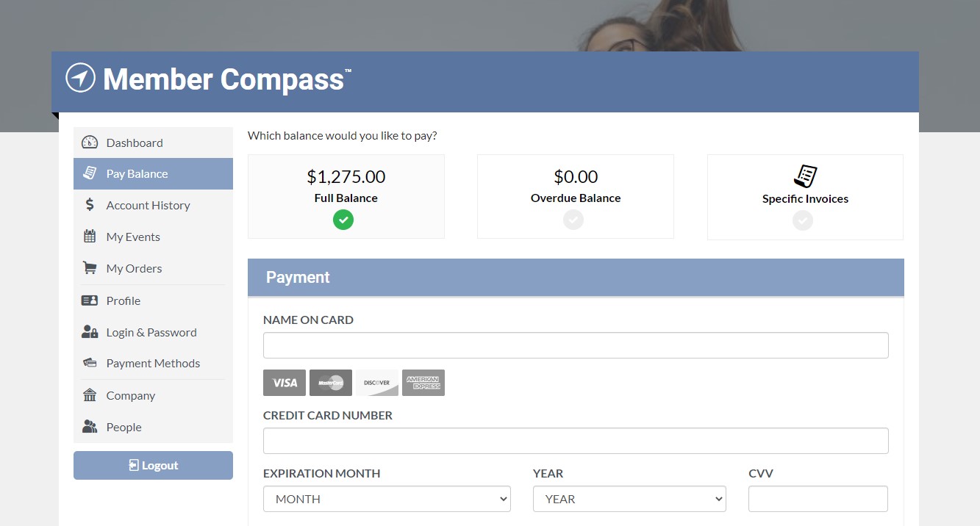Click the Account History dollar icon

pyautogui.click(x=90, y=205)
